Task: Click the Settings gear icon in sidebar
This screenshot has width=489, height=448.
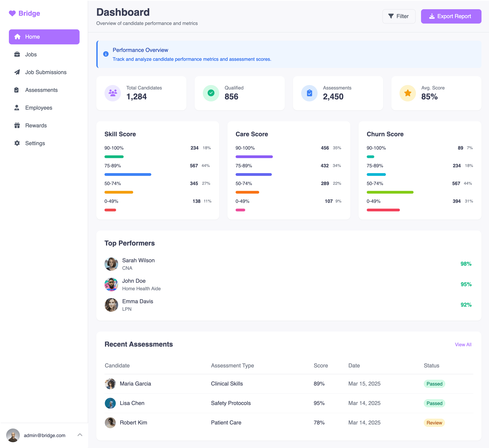Action: [17, 143]
